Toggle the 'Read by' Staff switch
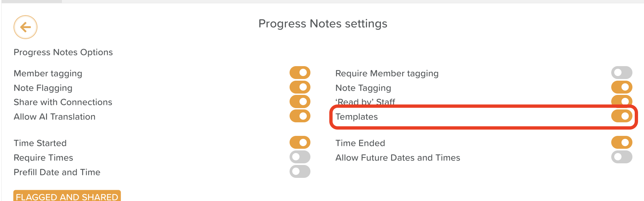644x201 pixels. (x=621, y=100)
